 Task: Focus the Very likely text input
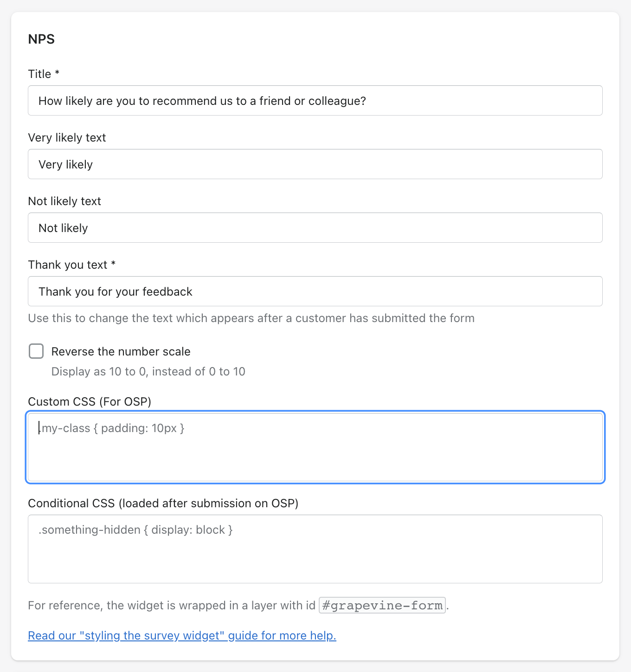pyautogui.click(x=315, y=164)
